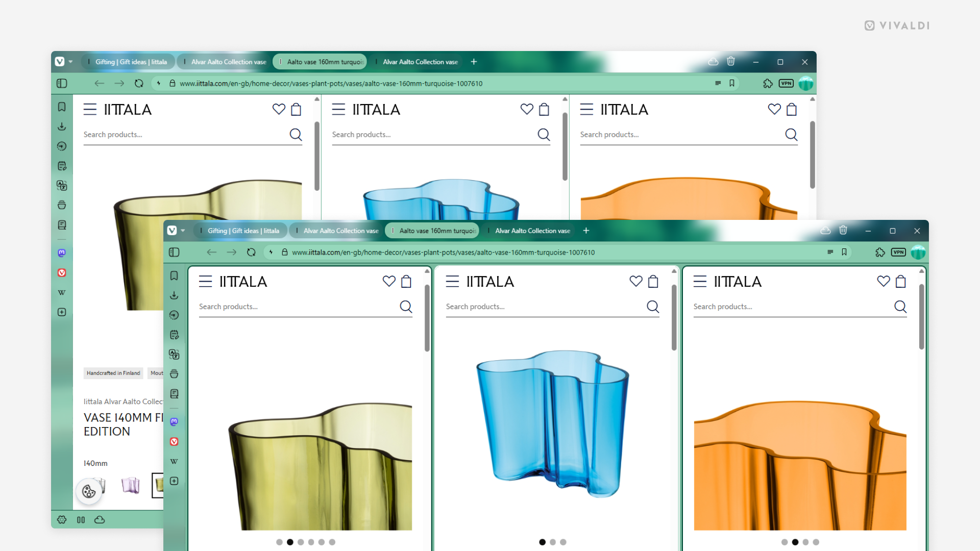Open Downloads panel in front window sidebar

point(174,295)
